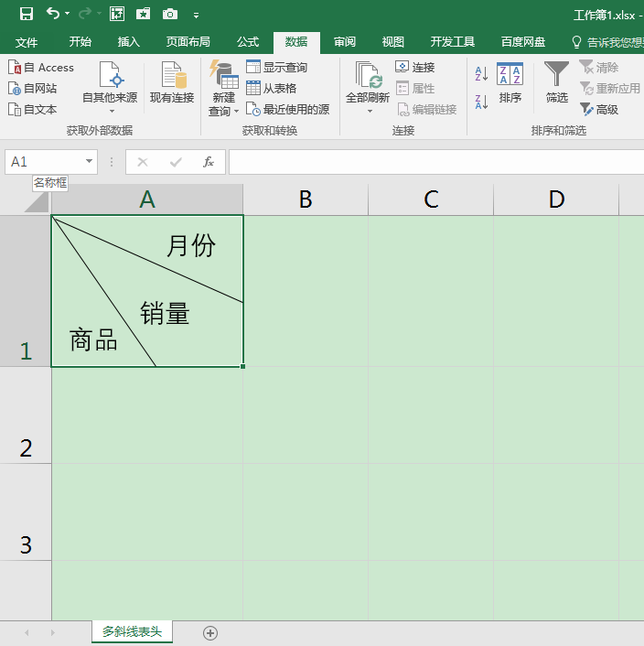
Task: Click the formula bar input field
Action: tap(430, 162)
